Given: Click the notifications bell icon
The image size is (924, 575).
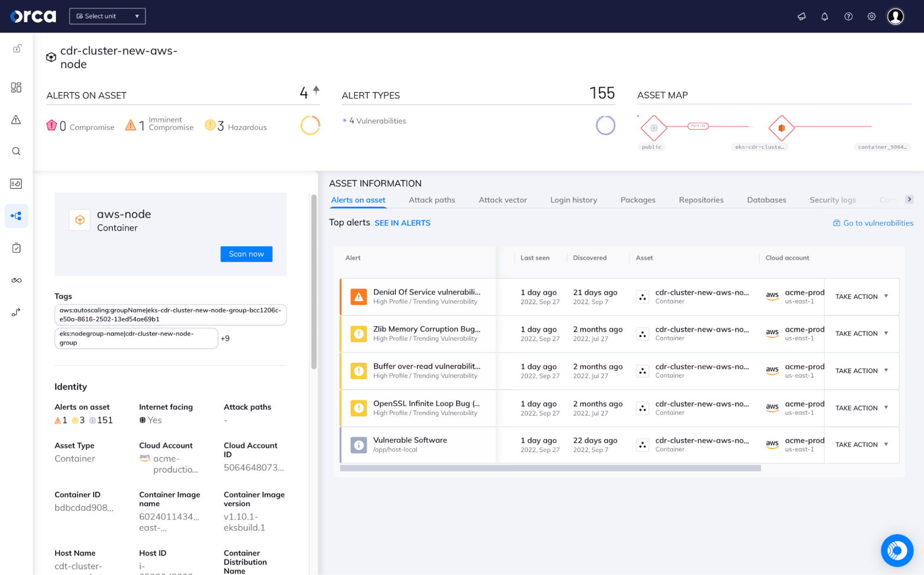Looking at the screenshot, I should pos(825,16).
